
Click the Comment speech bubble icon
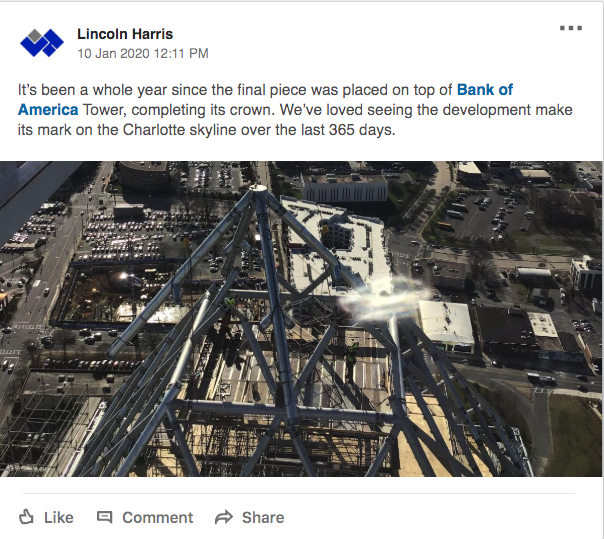pos(104,517)
